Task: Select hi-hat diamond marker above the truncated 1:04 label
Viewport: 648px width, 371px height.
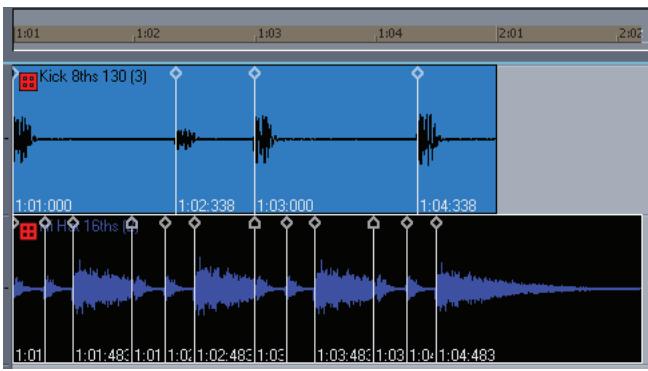Action: pyautogui.click(x=407, y=223)
